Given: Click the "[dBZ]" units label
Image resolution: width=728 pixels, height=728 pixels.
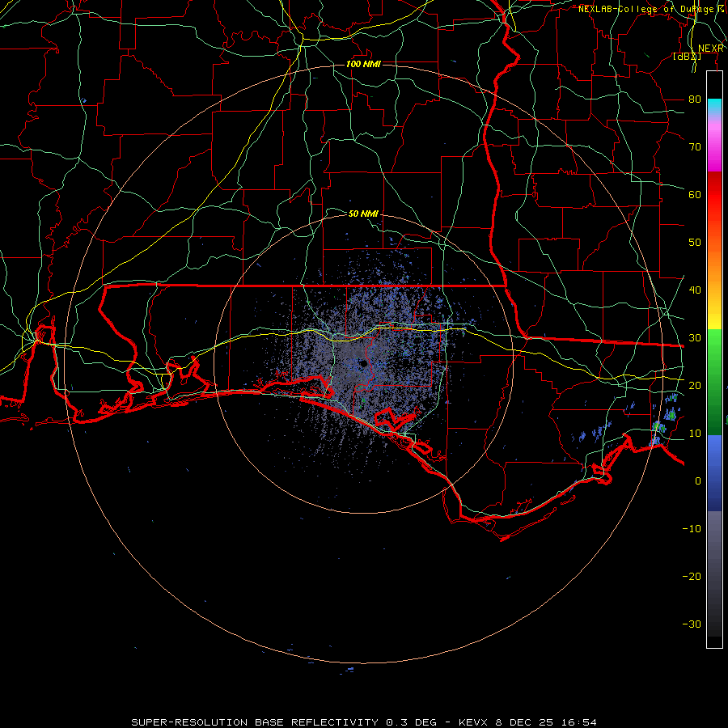Looking at the screenshot, I should pyautogui.click(x=687, y=57).
